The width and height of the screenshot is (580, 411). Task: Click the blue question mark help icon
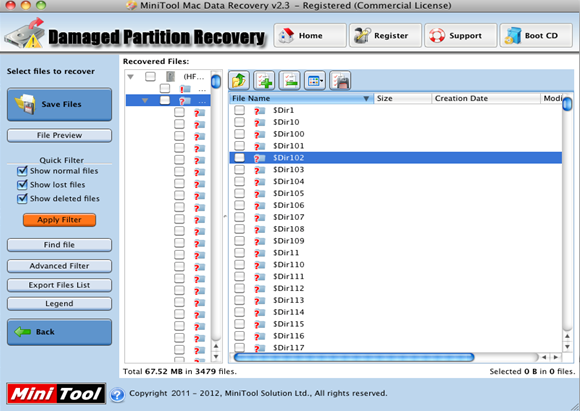[x=117, y=394]
